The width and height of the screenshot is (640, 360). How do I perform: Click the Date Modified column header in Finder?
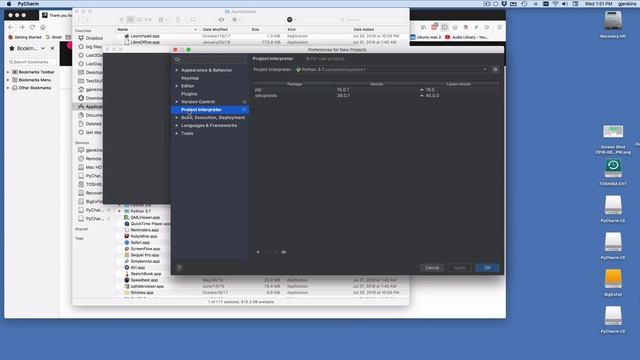215,29
